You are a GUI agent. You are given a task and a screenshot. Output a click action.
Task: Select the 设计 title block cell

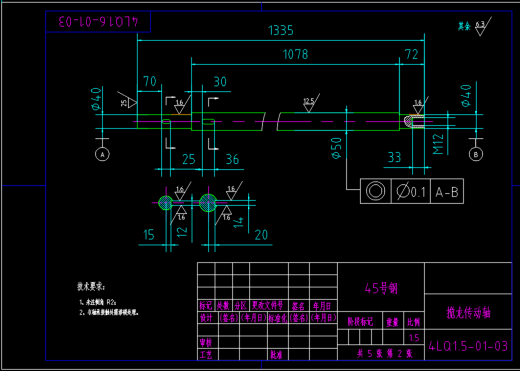[x=206, y=318]
